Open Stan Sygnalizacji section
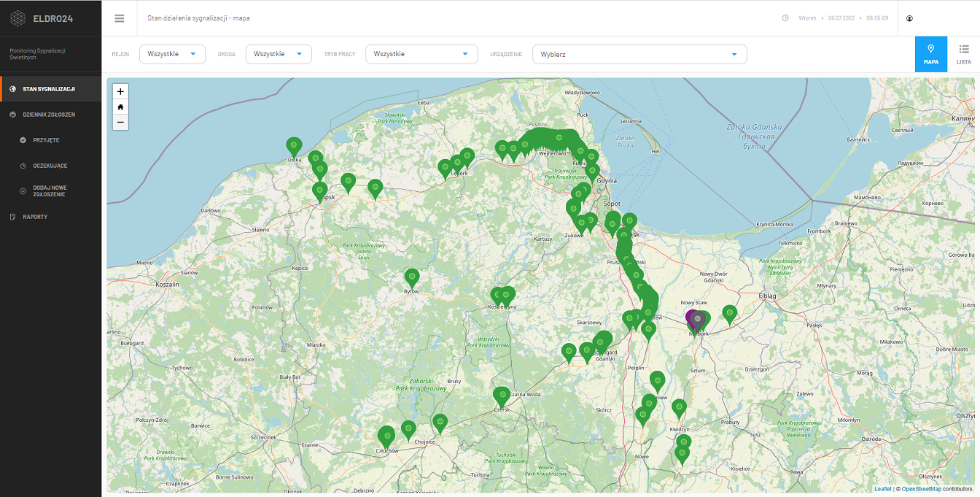The height and width of the screenshot is (497, 980). [x=50, y=89]
